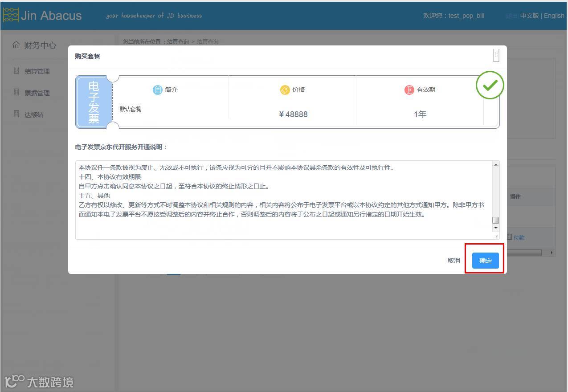Click the Jin Abacus logo
The image size is (568, 392).
pyautogui.click(x=42, y=15)
